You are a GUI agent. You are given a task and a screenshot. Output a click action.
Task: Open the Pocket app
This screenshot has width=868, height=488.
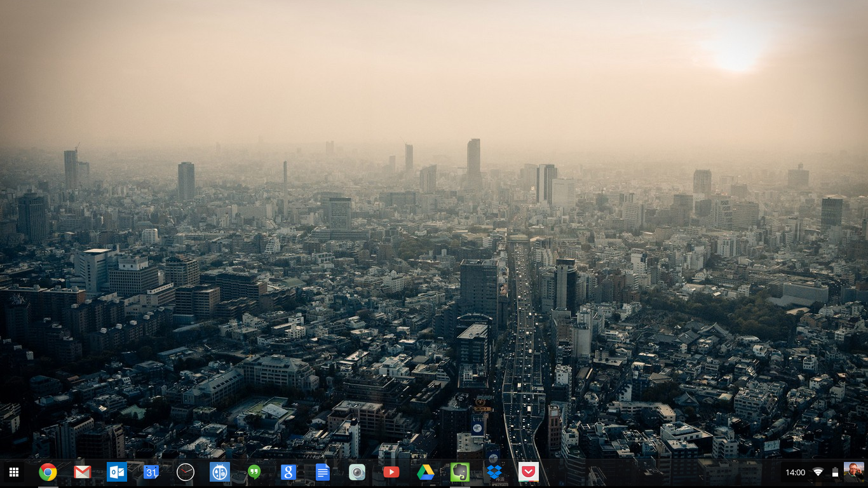click(529, 472)
